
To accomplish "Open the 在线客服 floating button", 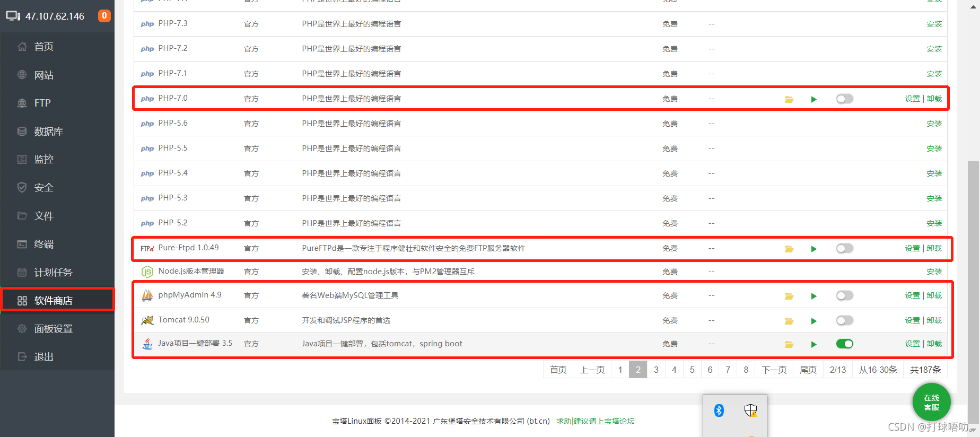I will (931, 403).
